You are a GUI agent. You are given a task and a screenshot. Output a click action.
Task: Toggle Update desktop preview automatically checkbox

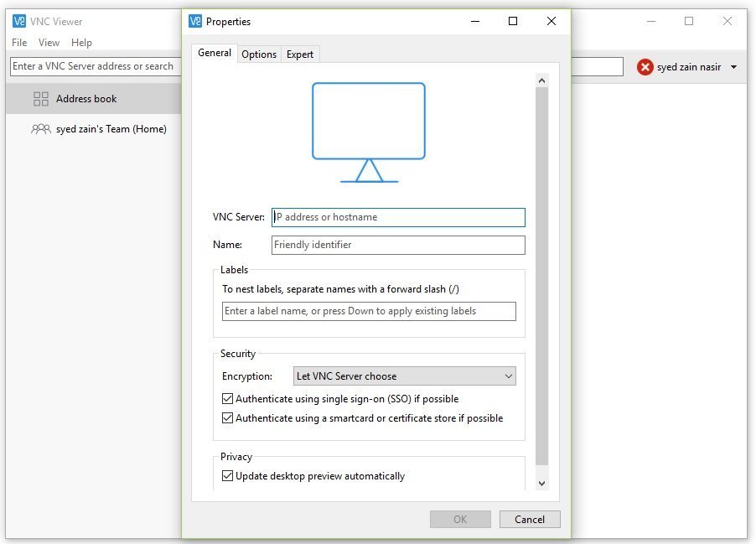[228, 476]
